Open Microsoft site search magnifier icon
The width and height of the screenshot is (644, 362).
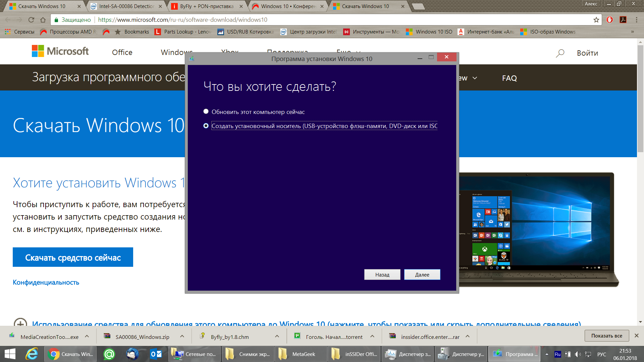point(560,53)
